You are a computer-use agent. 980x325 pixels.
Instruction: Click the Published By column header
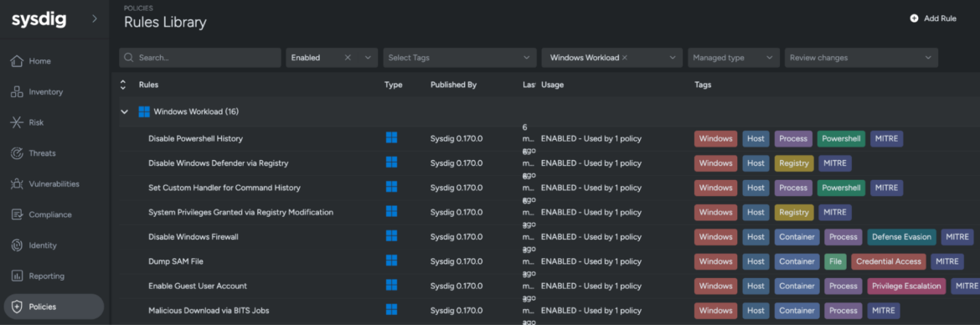[454, 85]
